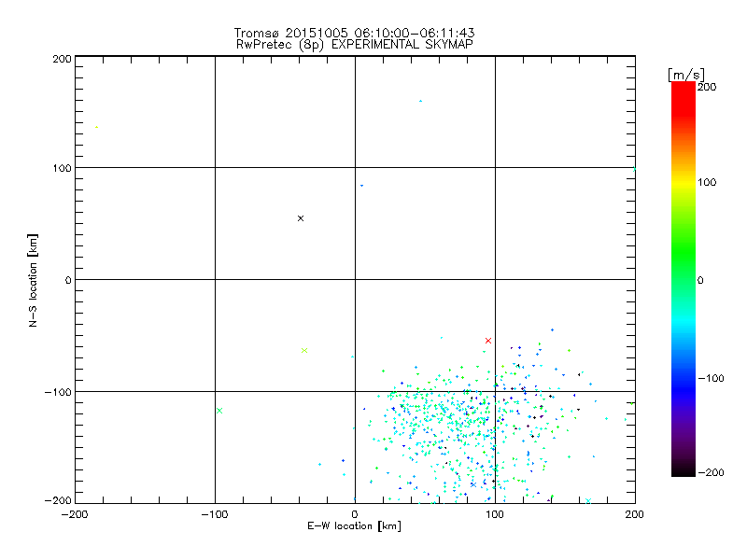Click the x-axis tick label '200'

click(635, 514)
